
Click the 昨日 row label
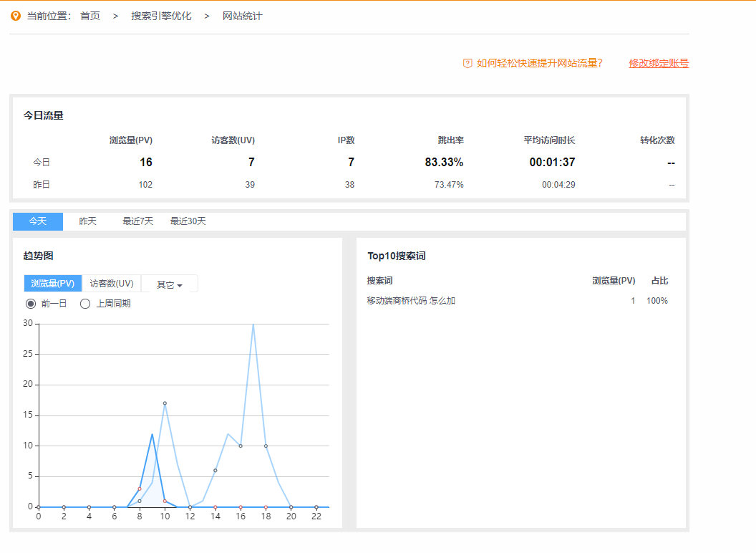(x=42, y=185)
